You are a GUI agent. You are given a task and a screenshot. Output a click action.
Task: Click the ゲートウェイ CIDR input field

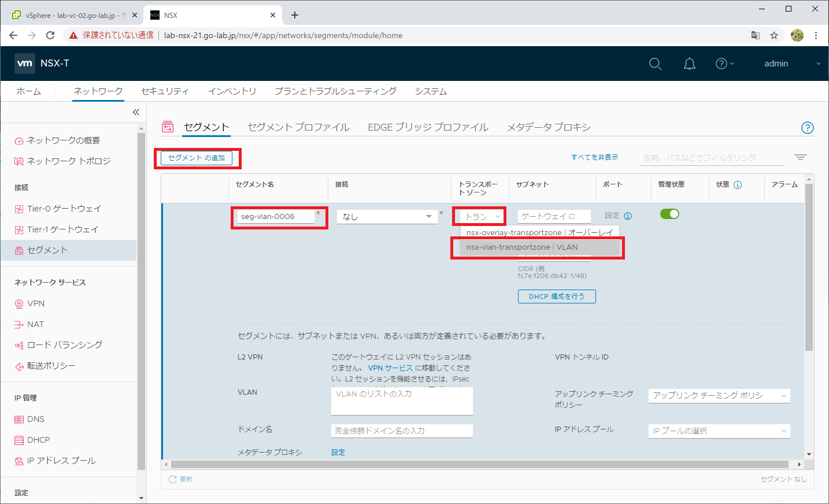tap(554, 216)
